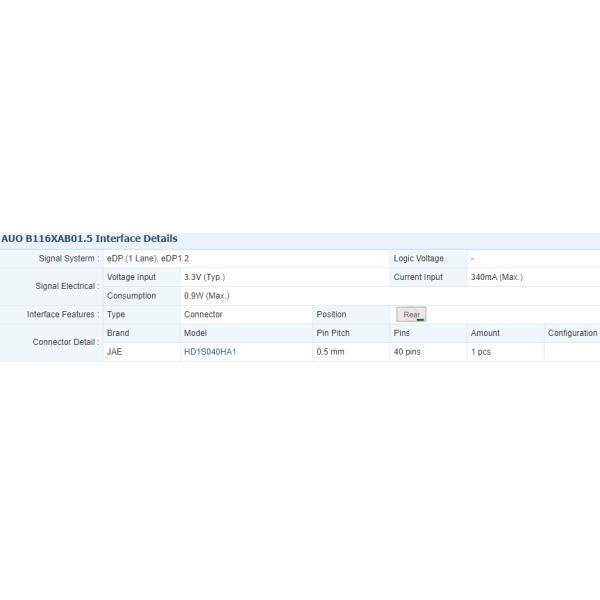The image size is (600, 600).
Task: Click the Current Input label
Action: pos(418,277)
